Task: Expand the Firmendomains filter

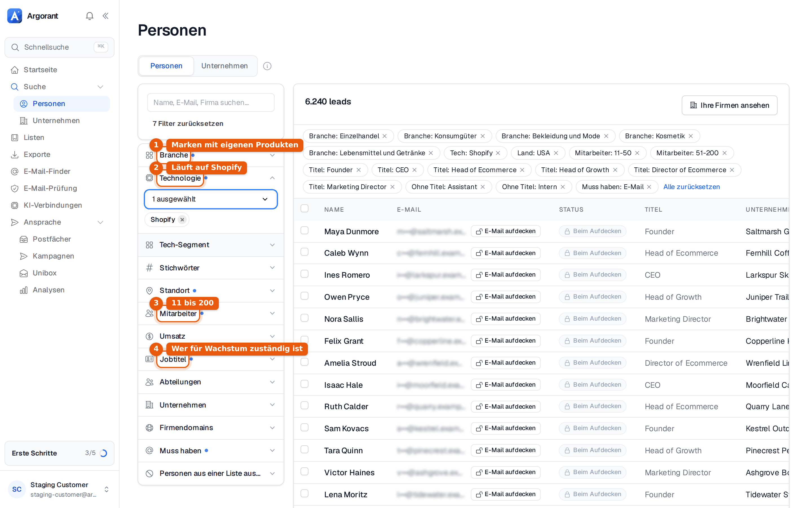Action: [x=211, y=428]
